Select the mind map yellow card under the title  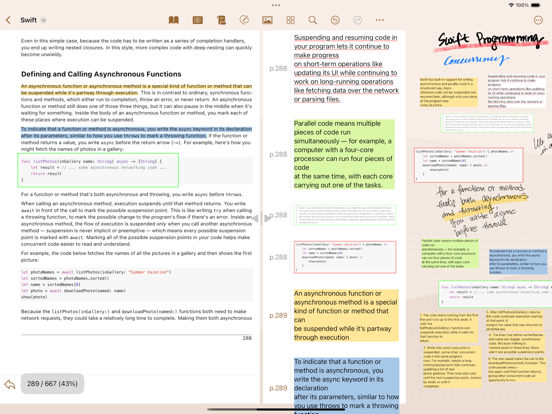(449, 92)
